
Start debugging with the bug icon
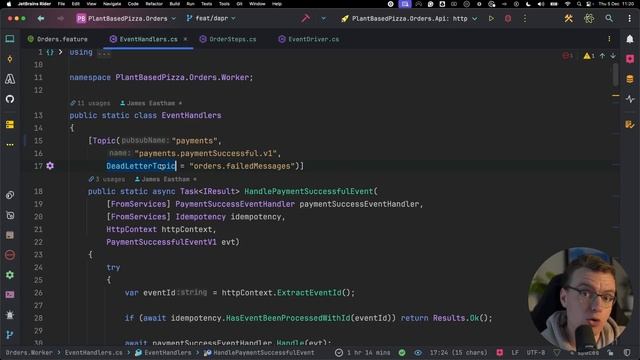[x=508, y=18]
